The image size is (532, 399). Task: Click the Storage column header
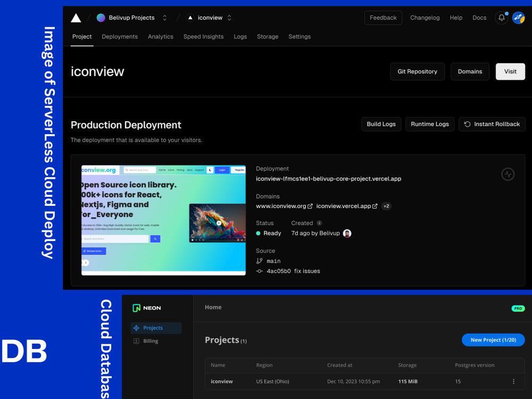407,365
